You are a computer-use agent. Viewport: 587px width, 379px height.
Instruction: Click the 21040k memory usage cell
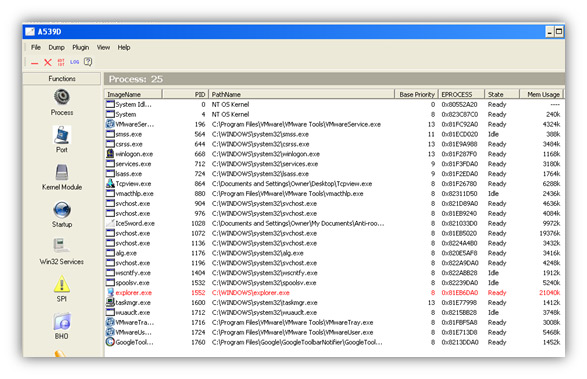(550, 292)
